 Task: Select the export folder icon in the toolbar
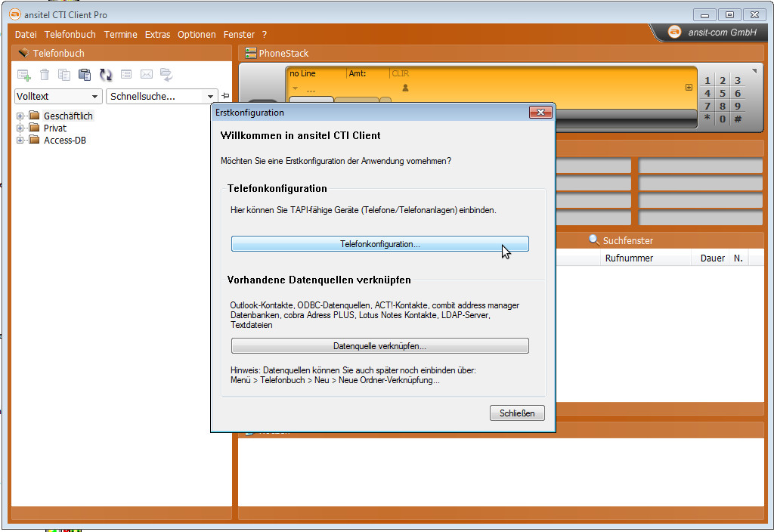pos(166,75)
